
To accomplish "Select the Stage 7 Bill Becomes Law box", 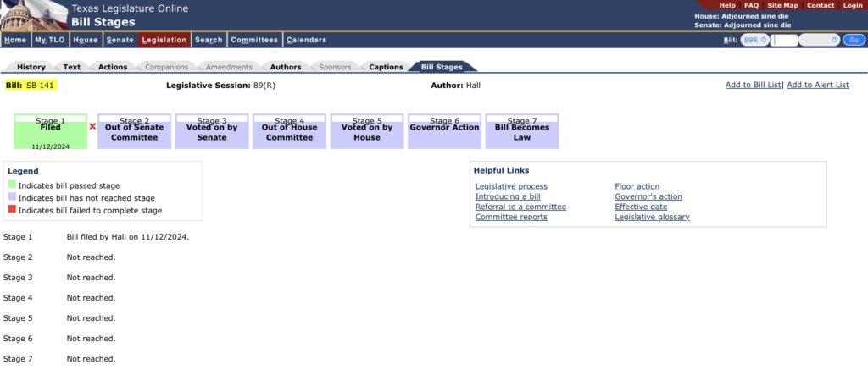I will click(521, 131).
